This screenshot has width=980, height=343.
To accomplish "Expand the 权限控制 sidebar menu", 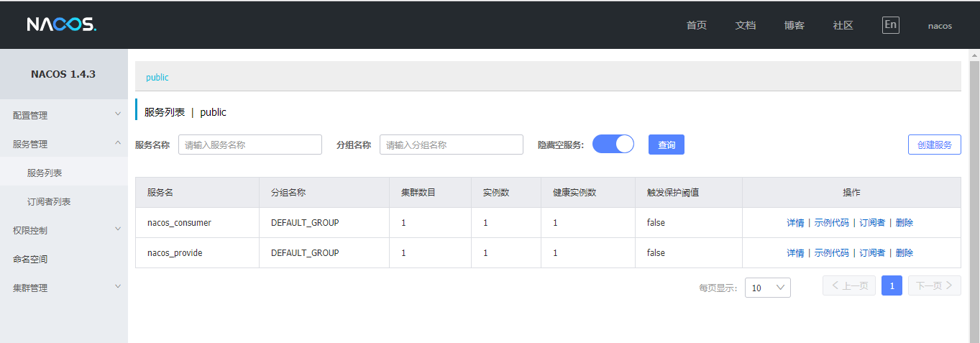I will (x=63, y=230).
